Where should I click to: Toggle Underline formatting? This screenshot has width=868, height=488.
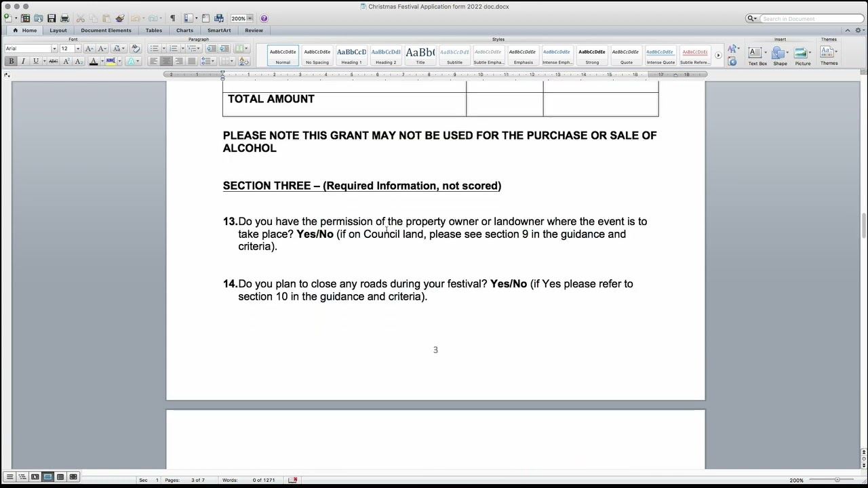36,61
